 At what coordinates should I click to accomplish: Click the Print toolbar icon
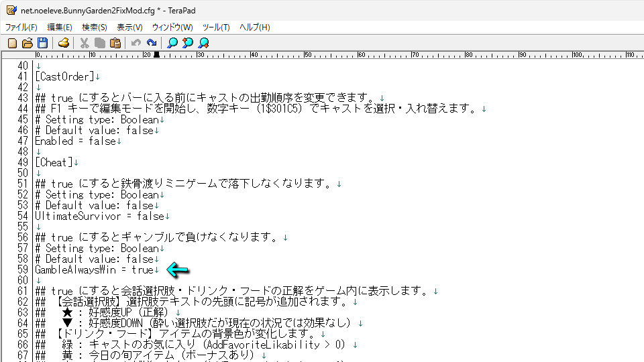tap(64, 43)
